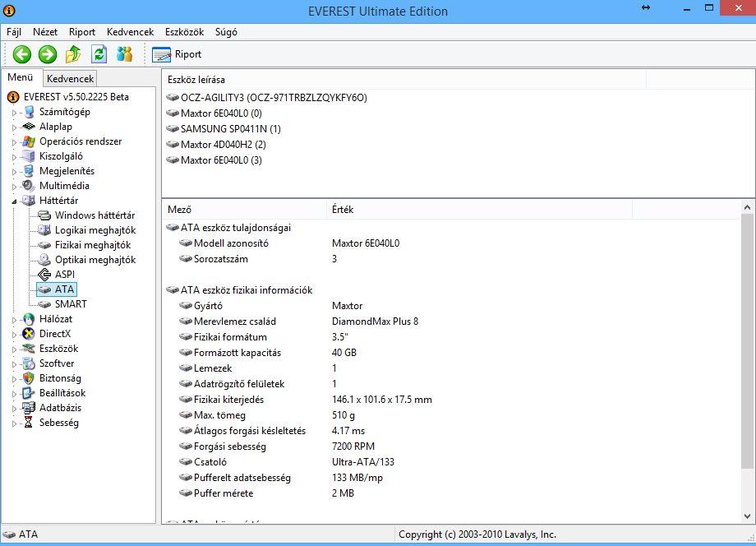756x546 pixels.
Task: Select Maxtor 4D040H2 (2) device
Action: 224,144
